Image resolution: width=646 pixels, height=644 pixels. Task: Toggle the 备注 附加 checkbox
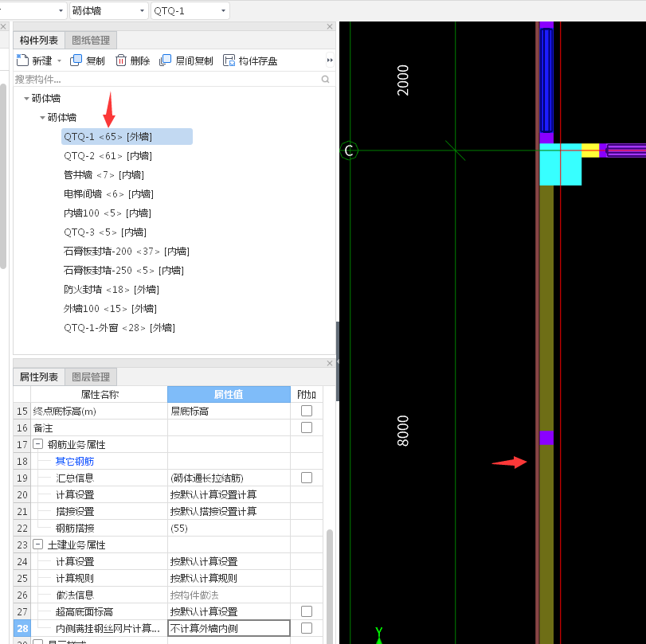click(x=307, y=427)
